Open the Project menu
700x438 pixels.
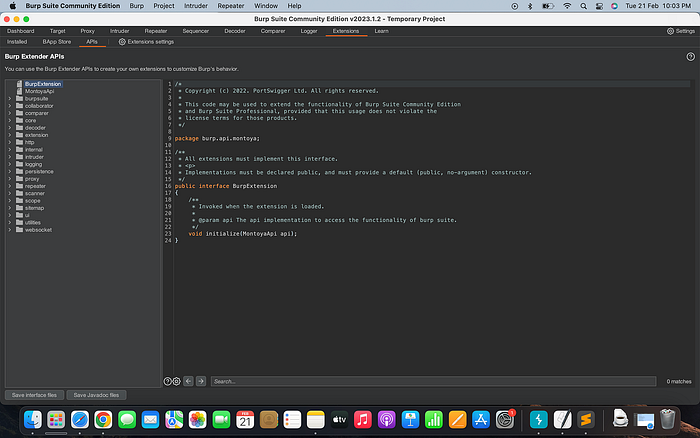(x=164, y=6)
